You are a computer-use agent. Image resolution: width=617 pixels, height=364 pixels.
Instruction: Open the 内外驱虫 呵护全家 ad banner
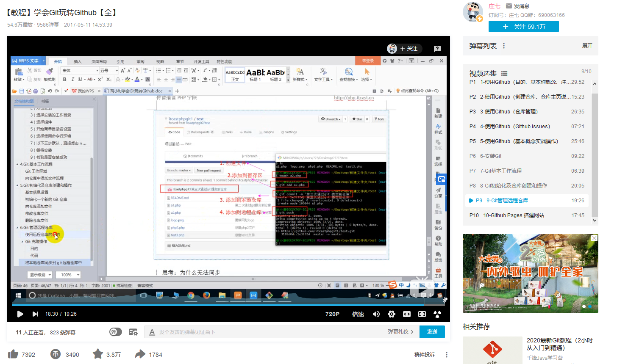[x=531, y=273]
